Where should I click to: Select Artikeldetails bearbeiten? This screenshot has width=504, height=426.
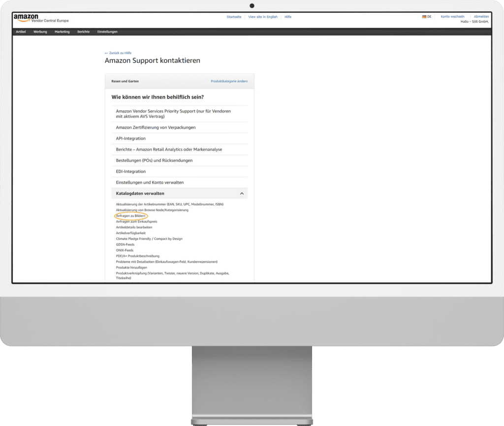click(134, 227)
